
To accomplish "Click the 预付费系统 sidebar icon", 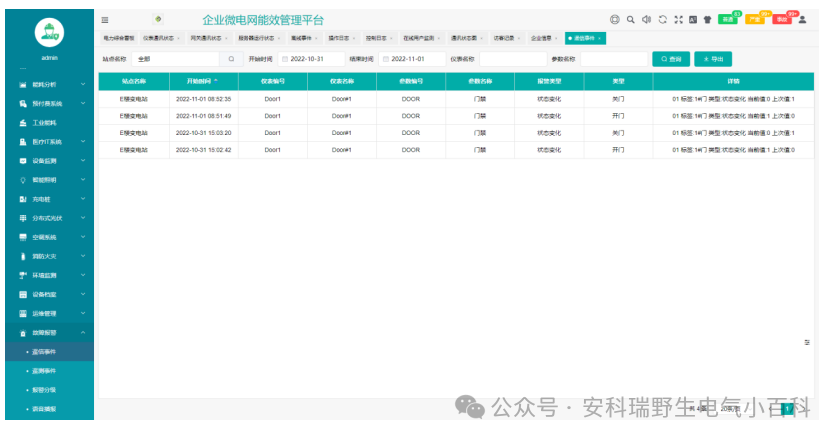I will pyautogui.click(x=22, y=104).
